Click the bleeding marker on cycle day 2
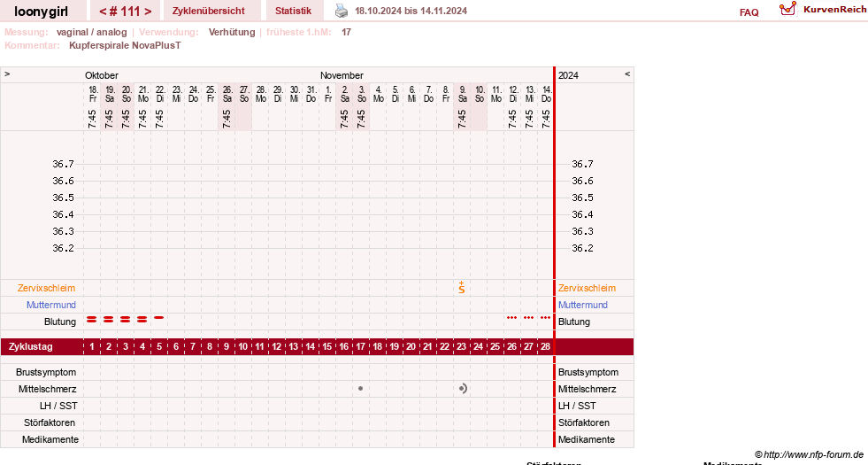Screen dimensions: 868x465 pyautogui.click(x=109, y=319)
